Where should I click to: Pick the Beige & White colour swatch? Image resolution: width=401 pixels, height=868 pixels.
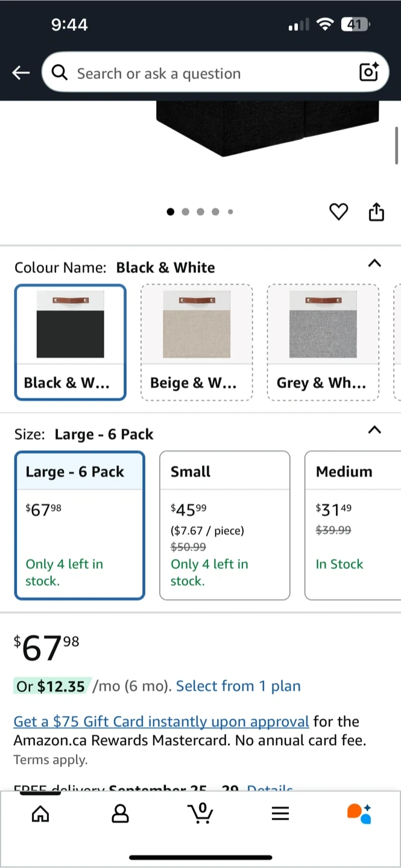197,342
